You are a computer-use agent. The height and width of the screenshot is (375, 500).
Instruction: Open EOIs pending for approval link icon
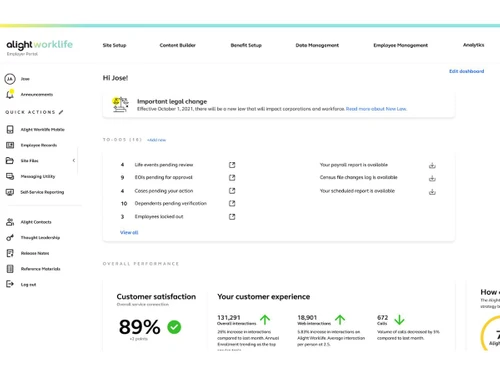pyautogui.click(x=232, y=178)
